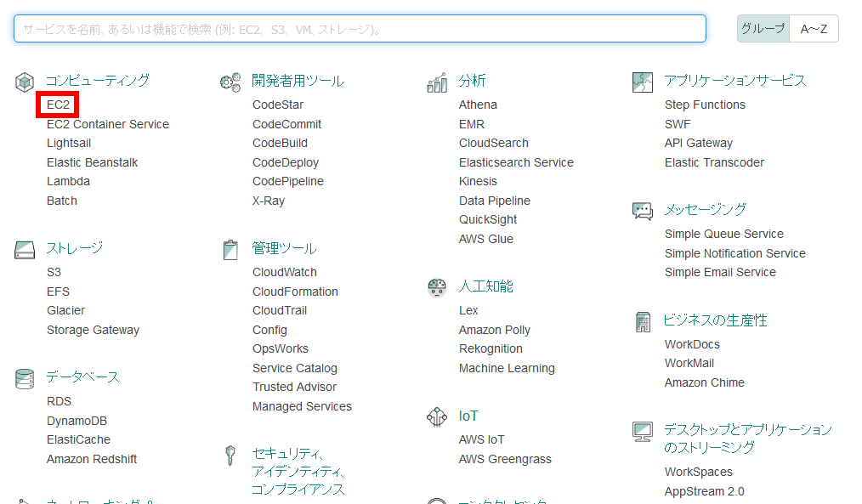This screenshot has width=862, height=504.
Task: Focus the service search input field
Action: click(x=360, y=29)
